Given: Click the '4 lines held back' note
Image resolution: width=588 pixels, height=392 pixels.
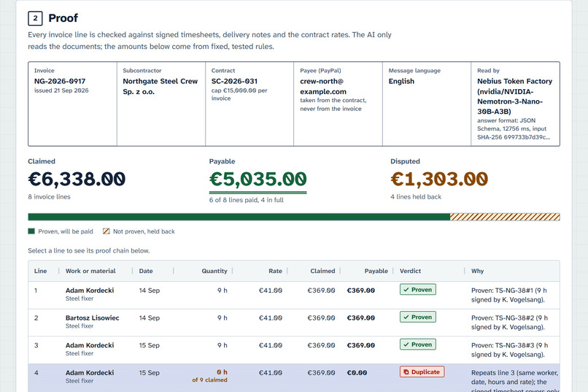Looking at the screenshot, I should [x=416, y=196].
